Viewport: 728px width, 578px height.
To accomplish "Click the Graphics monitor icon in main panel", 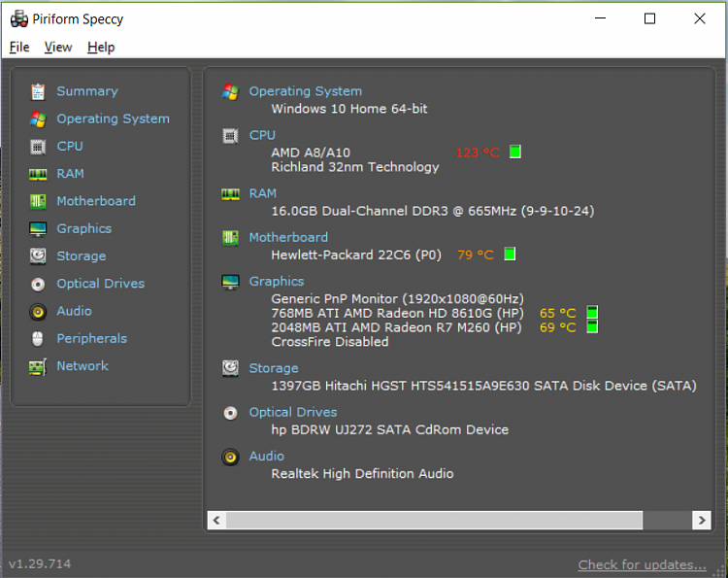I will point(230,282).
